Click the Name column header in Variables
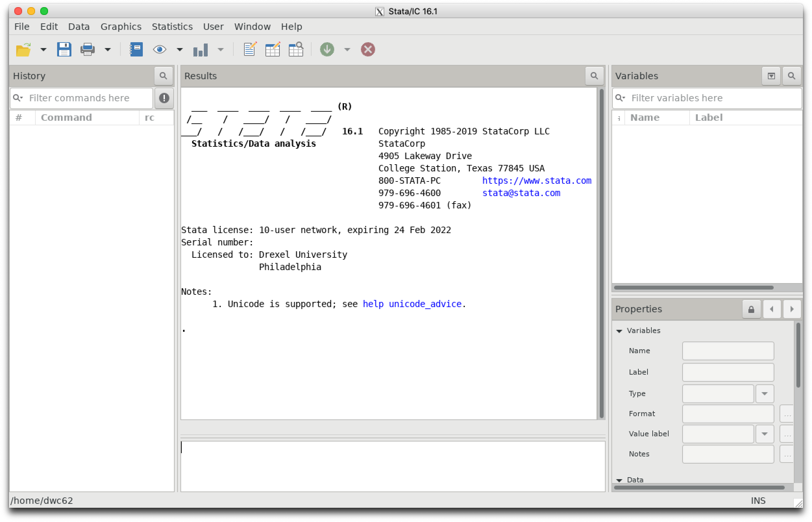The width and height of the screenshot is (812, 522). (657, 117)
